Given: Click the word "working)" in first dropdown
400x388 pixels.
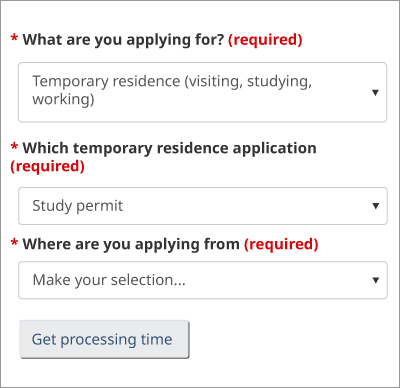Looking at the screenshot, I should click(63, 100).
